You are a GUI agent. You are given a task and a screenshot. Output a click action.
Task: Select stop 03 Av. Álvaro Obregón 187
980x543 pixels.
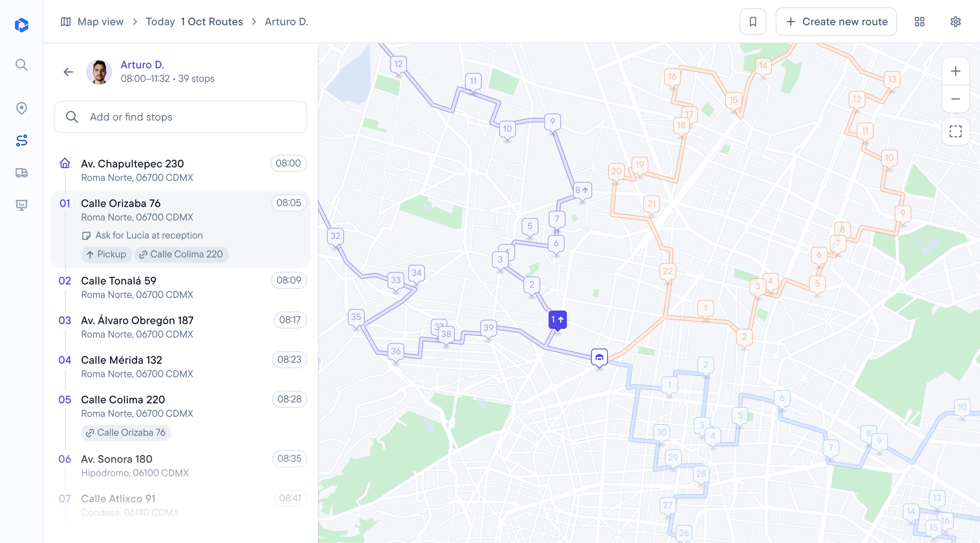[x=180, y=327]
